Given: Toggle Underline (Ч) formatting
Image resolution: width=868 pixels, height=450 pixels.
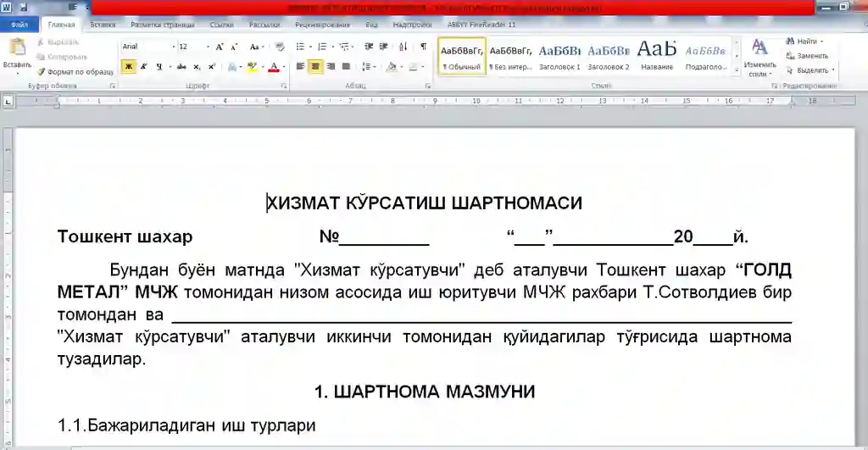Looking at the screenshot, I should click(x=159, y=67).
